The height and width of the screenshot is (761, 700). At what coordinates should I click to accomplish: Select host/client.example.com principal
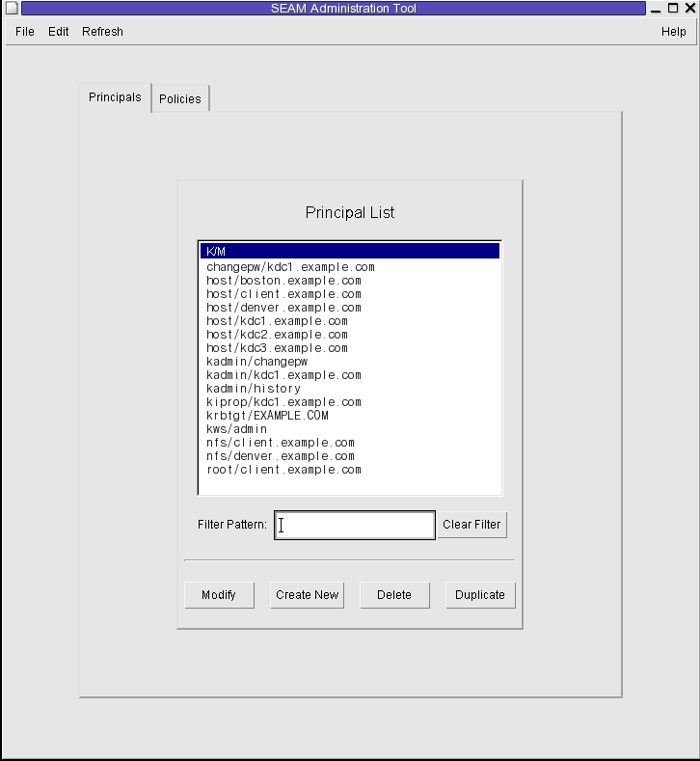point(350,294)
